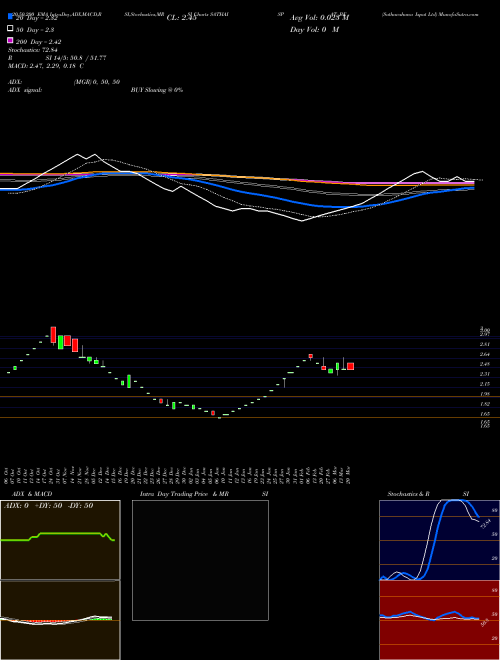500x660 pixels.
Task: Click the 'ADX signal:' label
Action: 25,90
